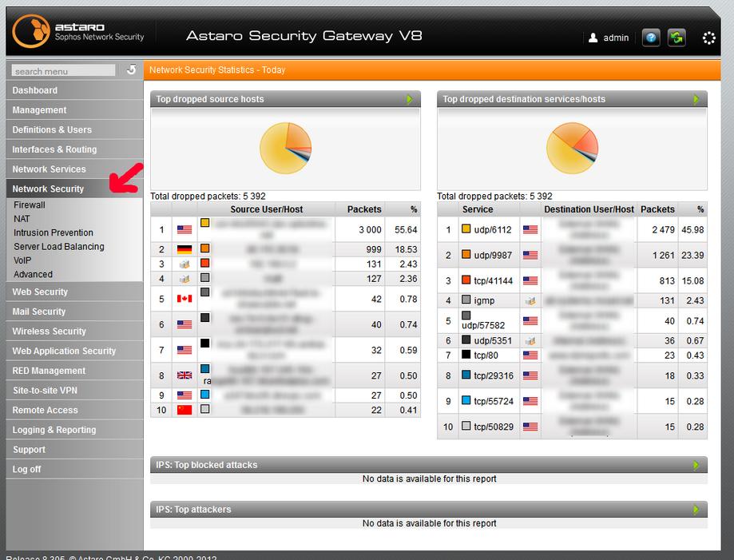Screen dimensions: 734x560
Task: Open Wireless Security menu
Action: (x=74, y=331)
